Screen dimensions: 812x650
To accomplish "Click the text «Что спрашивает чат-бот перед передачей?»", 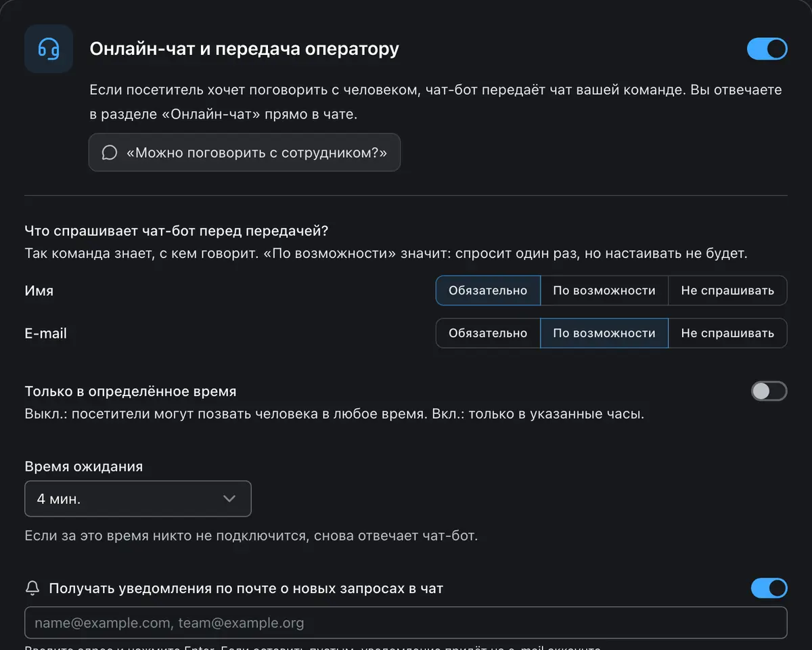I will click(x=176, y=231).
